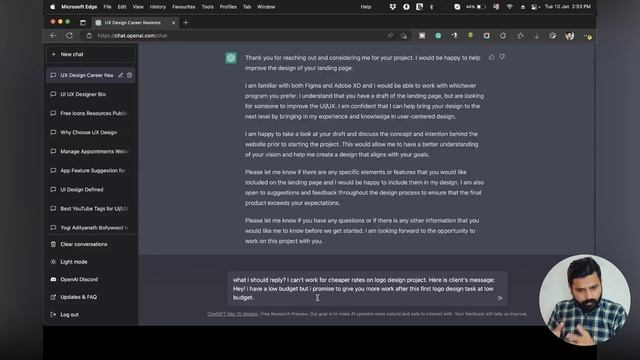Reload the current page
This screenshot has width=640, height=360.
click(69, 36)
